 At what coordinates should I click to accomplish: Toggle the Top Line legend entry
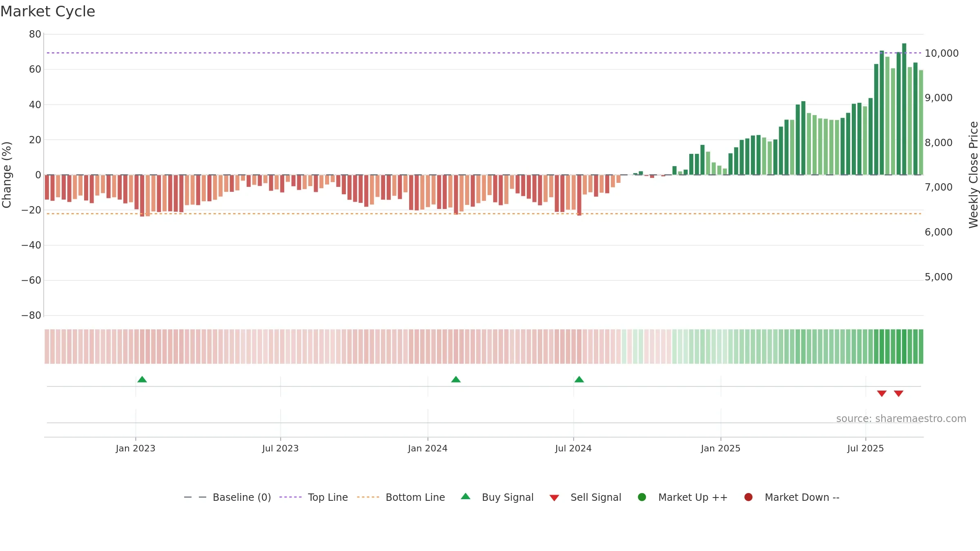coord(314,497)
